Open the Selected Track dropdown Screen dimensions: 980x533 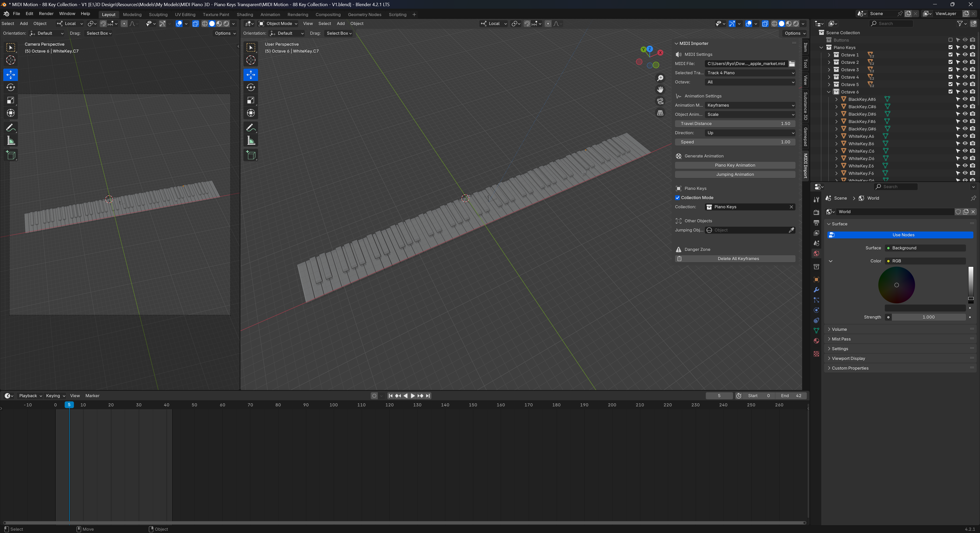tap(750, 73)
